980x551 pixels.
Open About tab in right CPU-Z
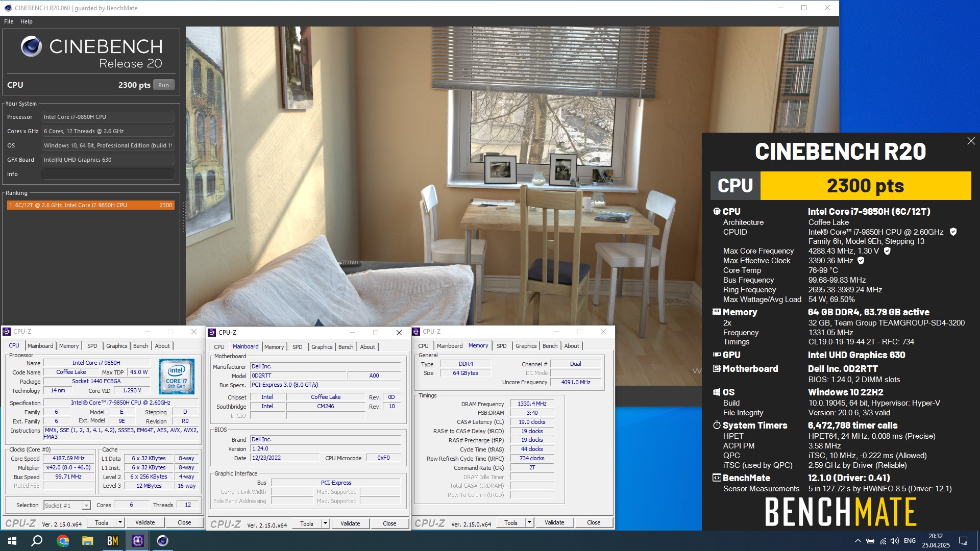pyautogui.click(x=572, y=346)
